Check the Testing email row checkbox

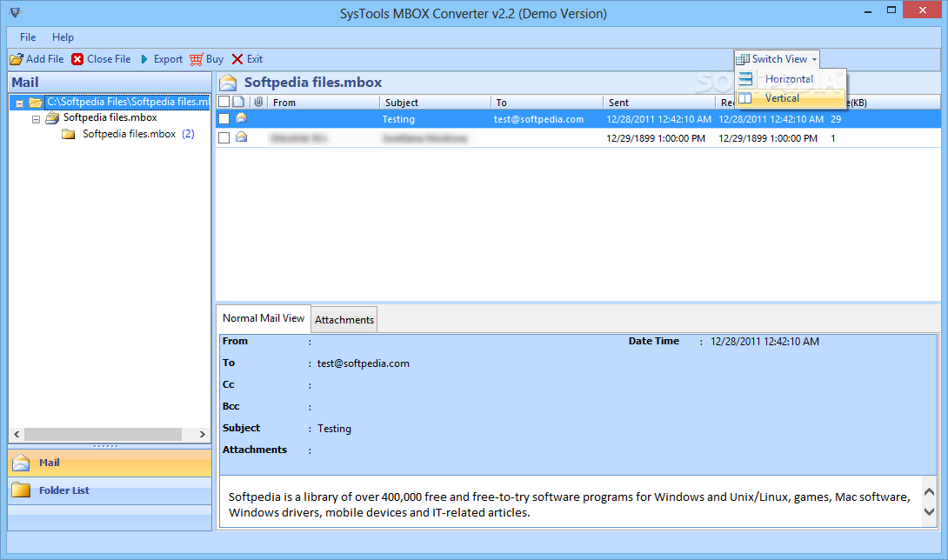[x=224, y=118]
